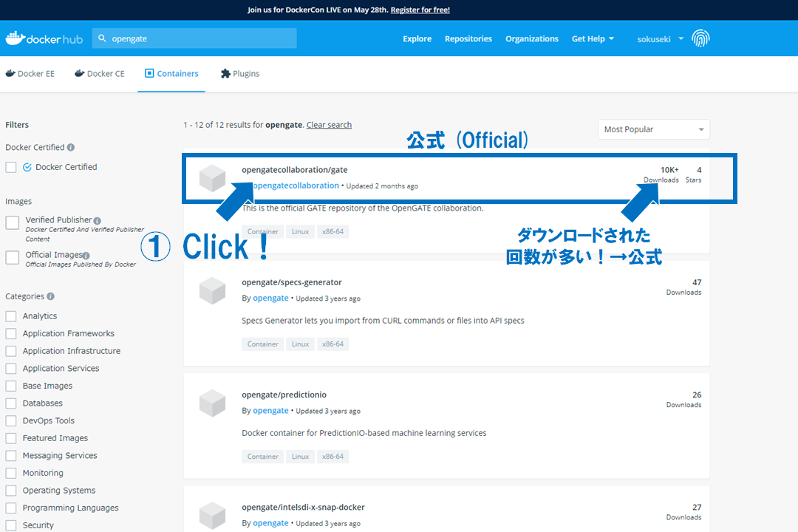798x532 pixels.
Task: Click the x86-64 tag on opengatecollaboration/gate card
Action: coord(332,231)
